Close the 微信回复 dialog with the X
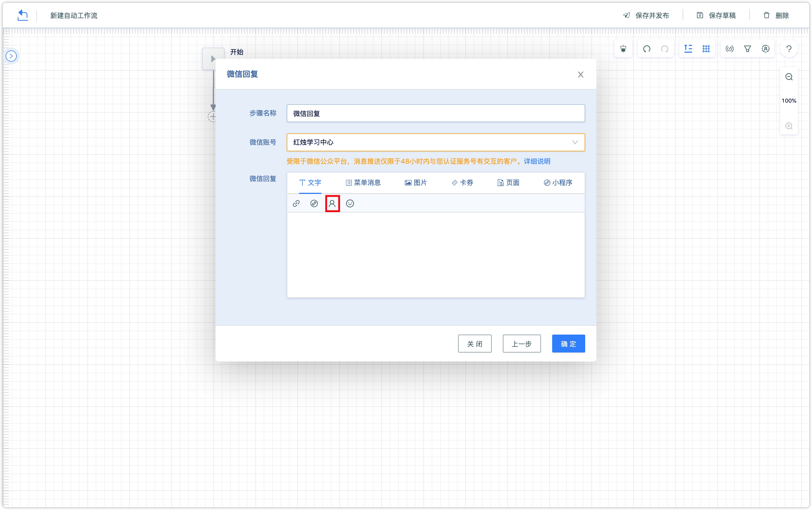Image resolution: width=812 pixels, height=510 pixels. pos(580,75)
